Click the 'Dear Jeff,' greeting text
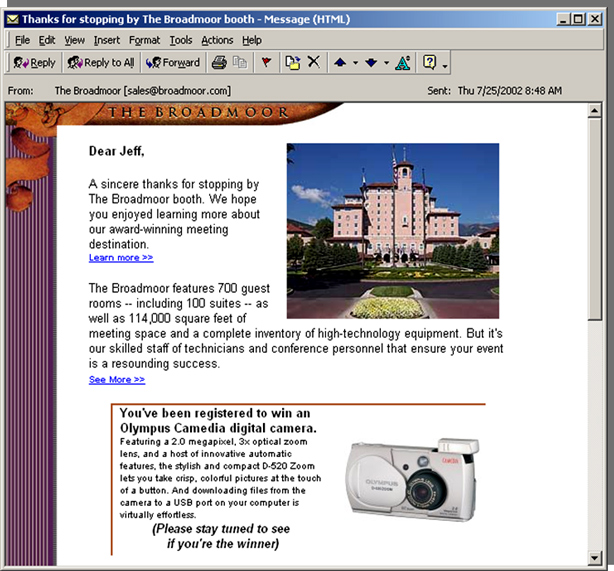This screenshot has height=571, width=614. [x=117, y=151]
